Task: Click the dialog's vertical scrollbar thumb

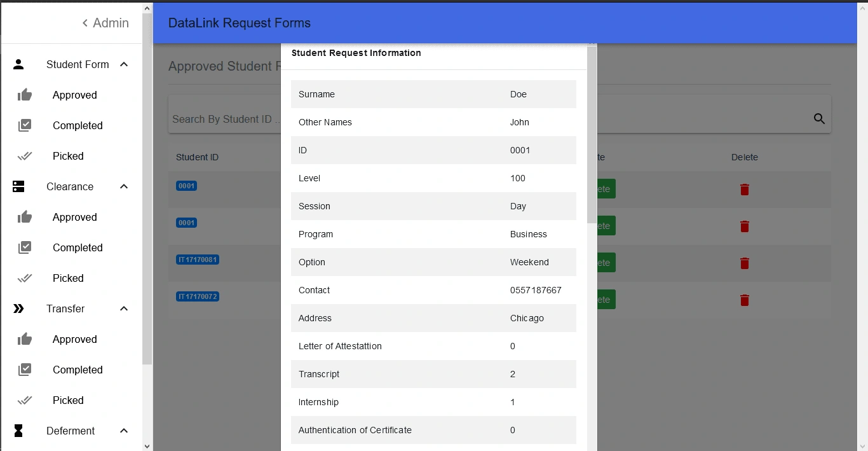Action: point(592,135)
